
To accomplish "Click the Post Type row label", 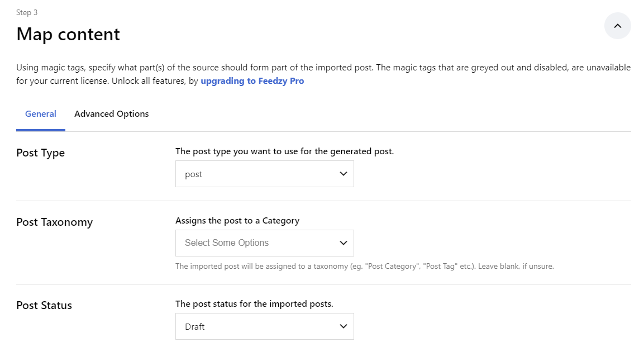I will tap(40, 153).
